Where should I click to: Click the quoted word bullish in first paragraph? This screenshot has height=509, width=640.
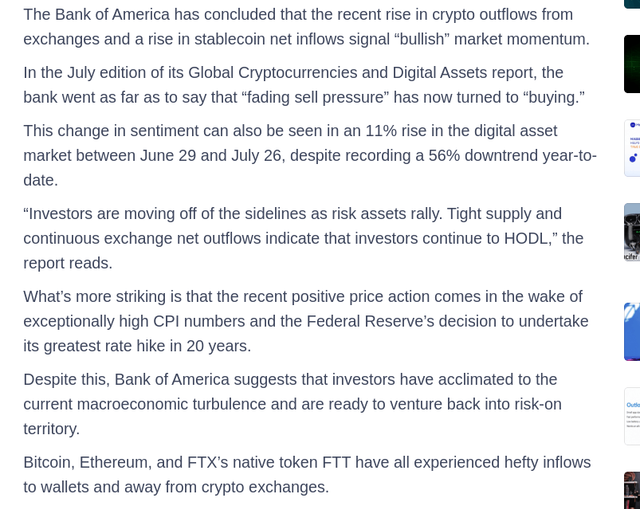tap(422, 39)
